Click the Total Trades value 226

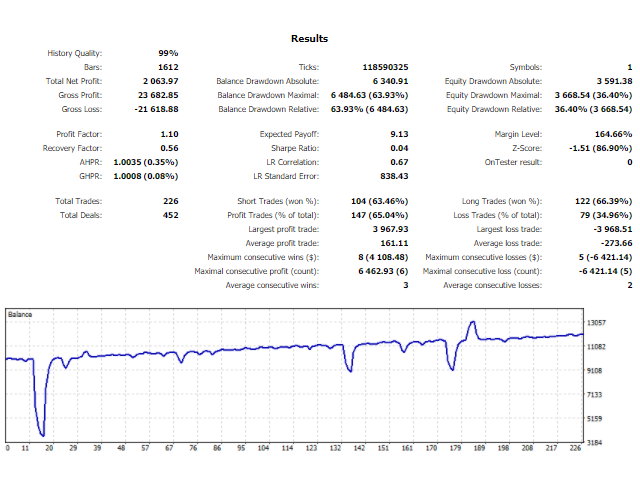click(169, 202)
